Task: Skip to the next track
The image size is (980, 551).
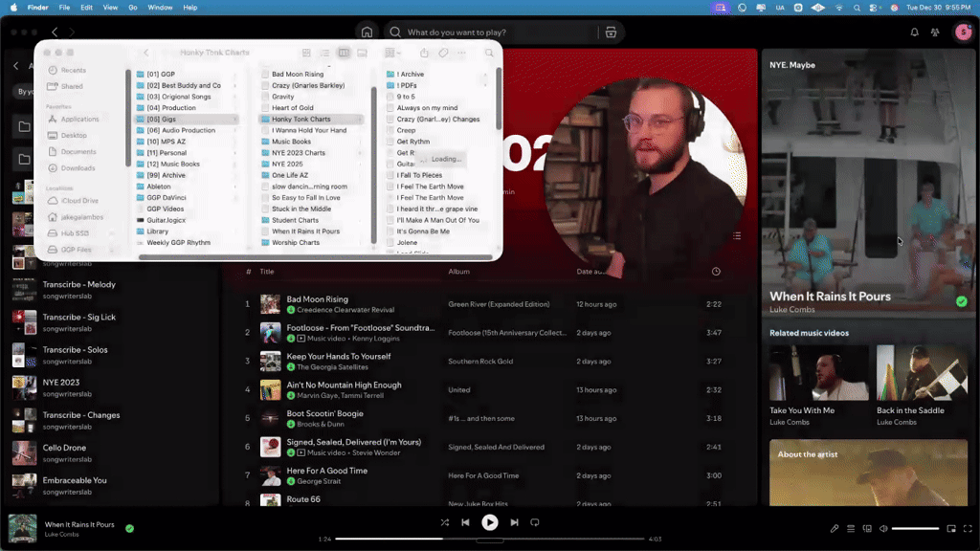Action: point(514,522)
